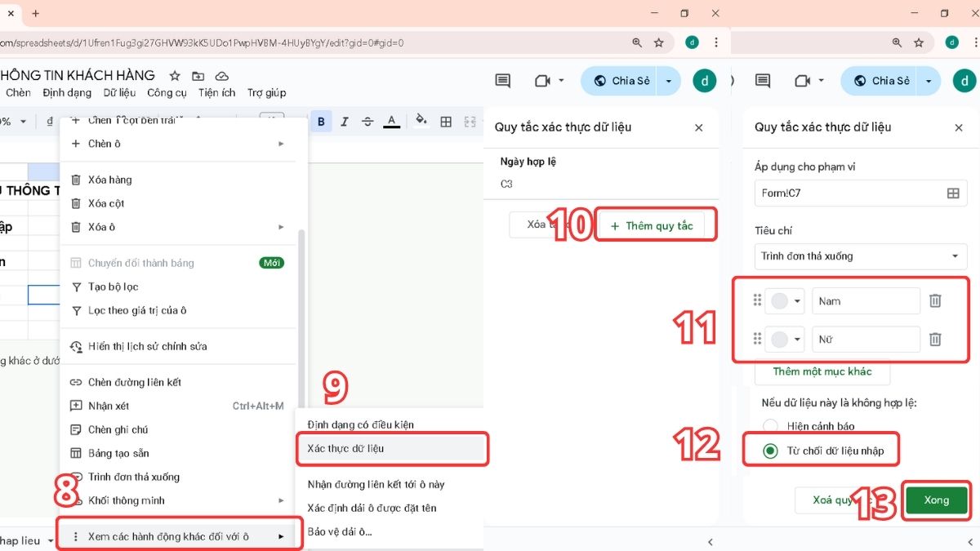Screen dimensions: 980x551
Task: Toggle bold formatting in the Sheets toolbar
Action: point(321,122)
